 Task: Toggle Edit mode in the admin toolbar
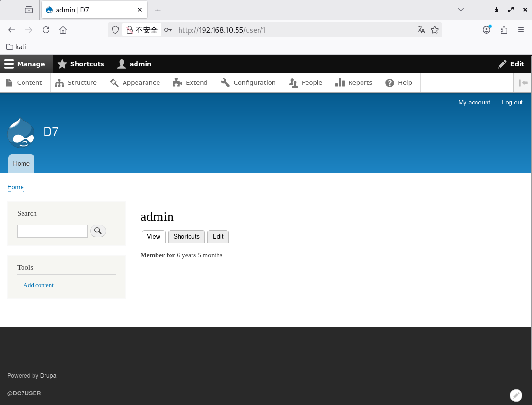511,64
